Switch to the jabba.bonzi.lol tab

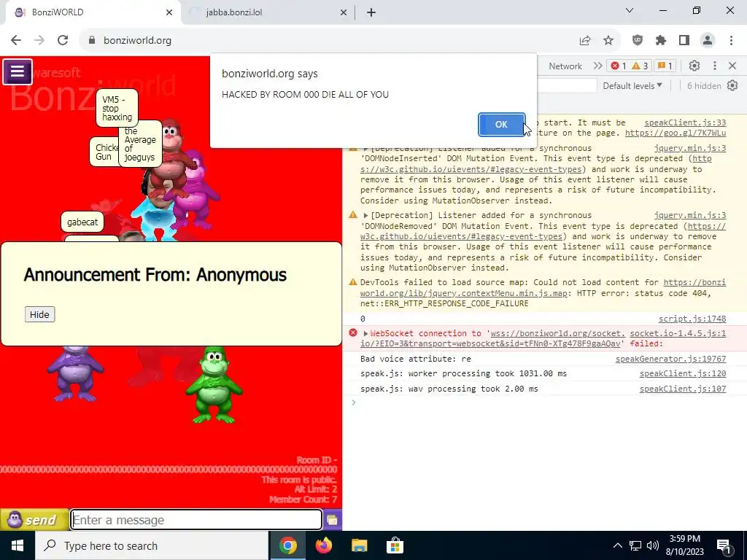click(267, 12)
